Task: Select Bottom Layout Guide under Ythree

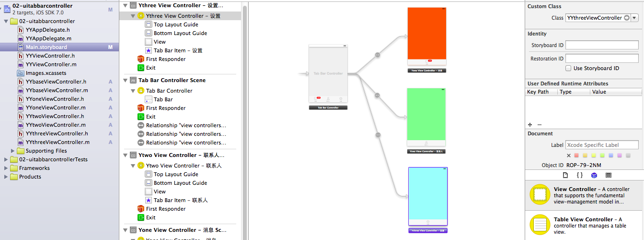Action: tap(180, 33)
